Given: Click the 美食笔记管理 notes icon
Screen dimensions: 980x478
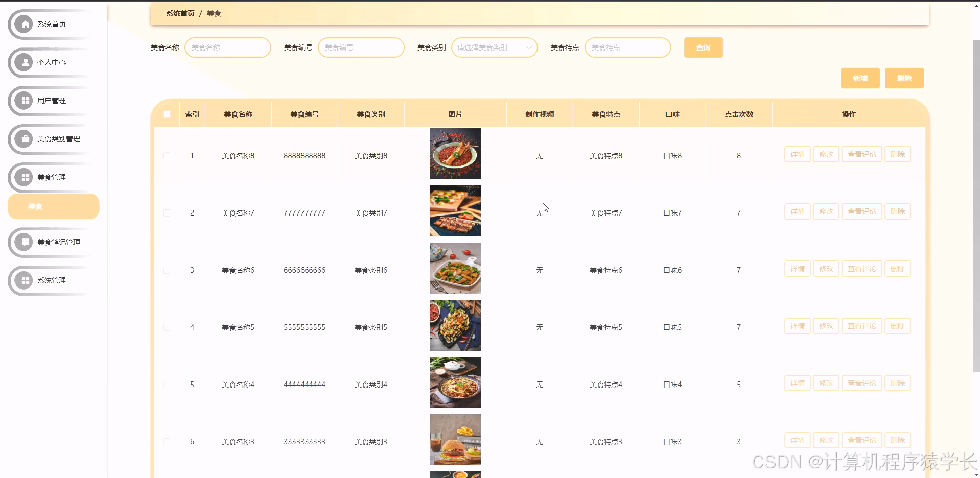Looking at the screenshot, I should [x=24, y=242].
